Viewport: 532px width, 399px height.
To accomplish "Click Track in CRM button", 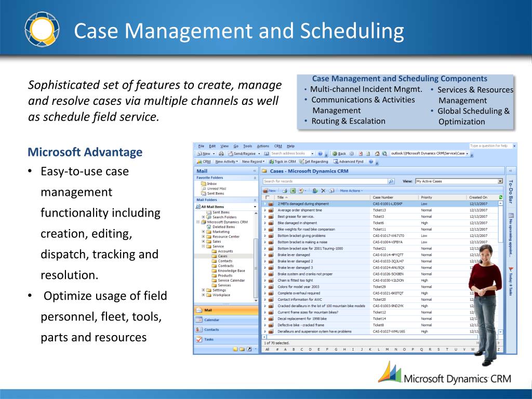I will (282, 162).
